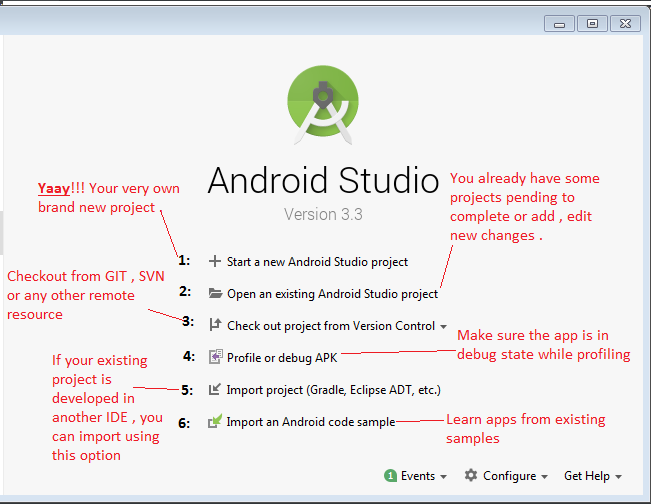The width and height of the screenshot is (651, 504).
Task: Minimize the Android Studio welcome window
Action: [x=559, y=24]
